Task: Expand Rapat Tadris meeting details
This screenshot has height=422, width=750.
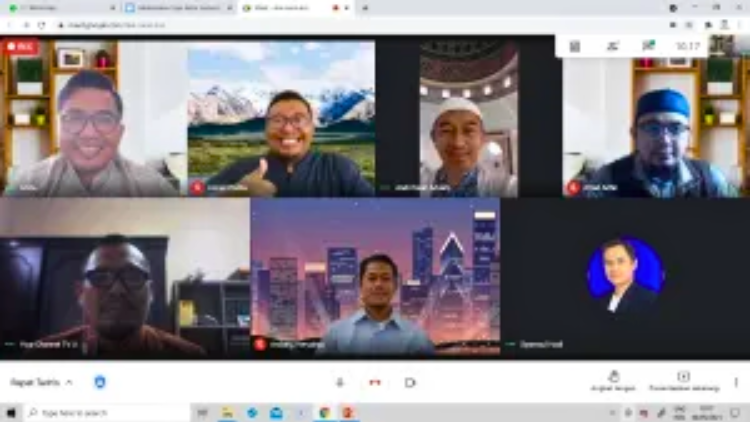Action: point(41,382)
